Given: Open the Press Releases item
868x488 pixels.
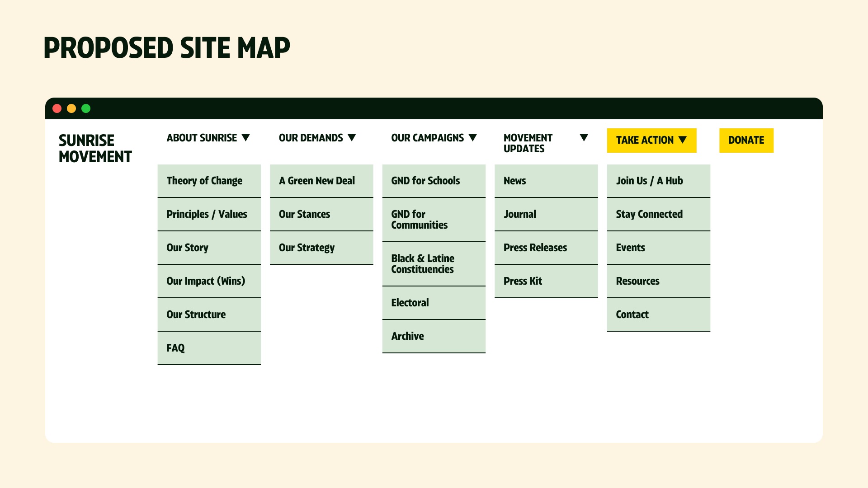Looking at the screenshot, I should click(546, 248).
